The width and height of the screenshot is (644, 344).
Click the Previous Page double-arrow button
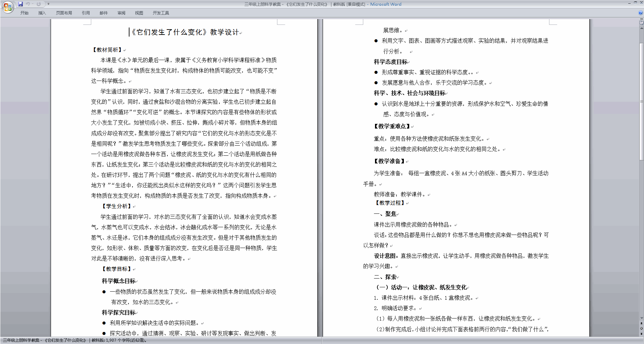642,324
